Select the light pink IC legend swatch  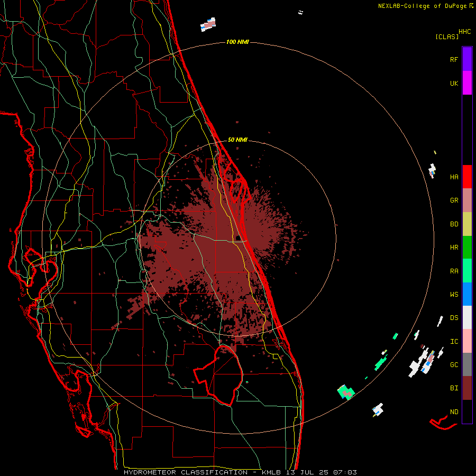coord(467,341)
